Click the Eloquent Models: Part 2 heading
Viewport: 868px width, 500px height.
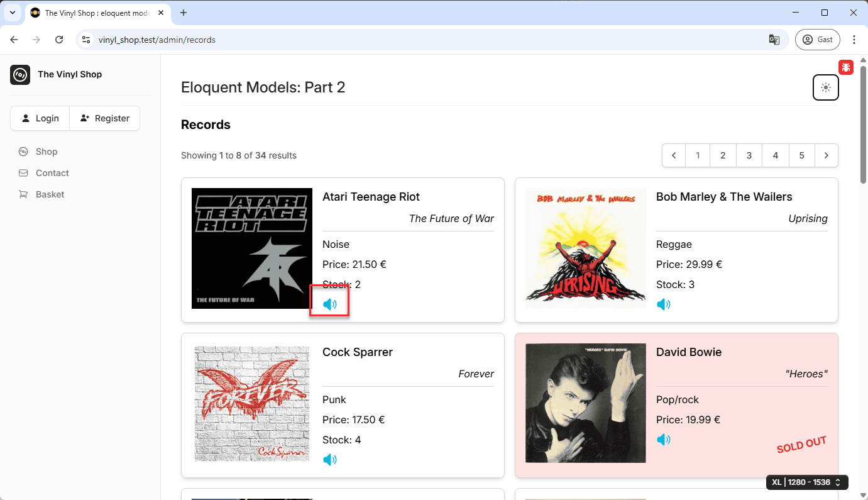(x=263, y=87)
